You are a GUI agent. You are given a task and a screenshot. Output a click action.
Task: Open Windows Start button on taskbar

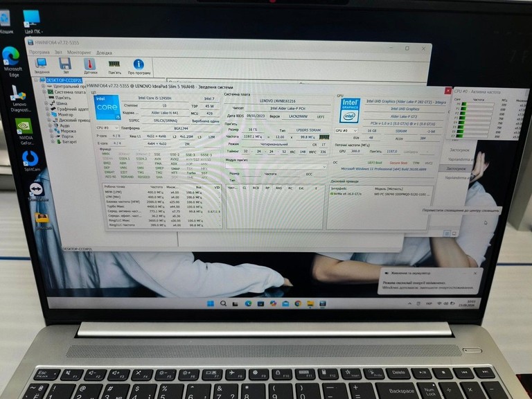pos(211,303)
